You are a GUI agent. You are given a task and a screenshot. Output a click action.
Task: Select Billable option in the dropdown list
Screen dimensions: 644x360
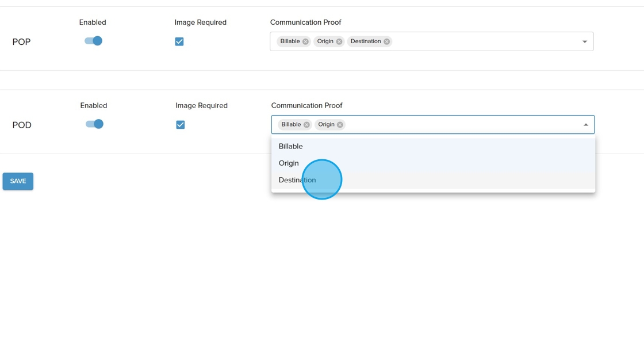tap(291, 147)
